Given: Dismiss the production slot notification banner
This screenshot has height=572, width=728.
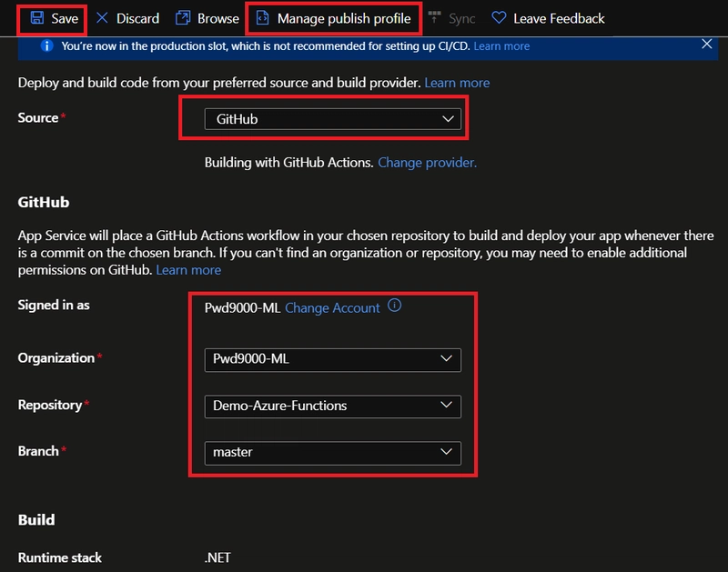Looking at the screenshot, I should pos(707,45).
